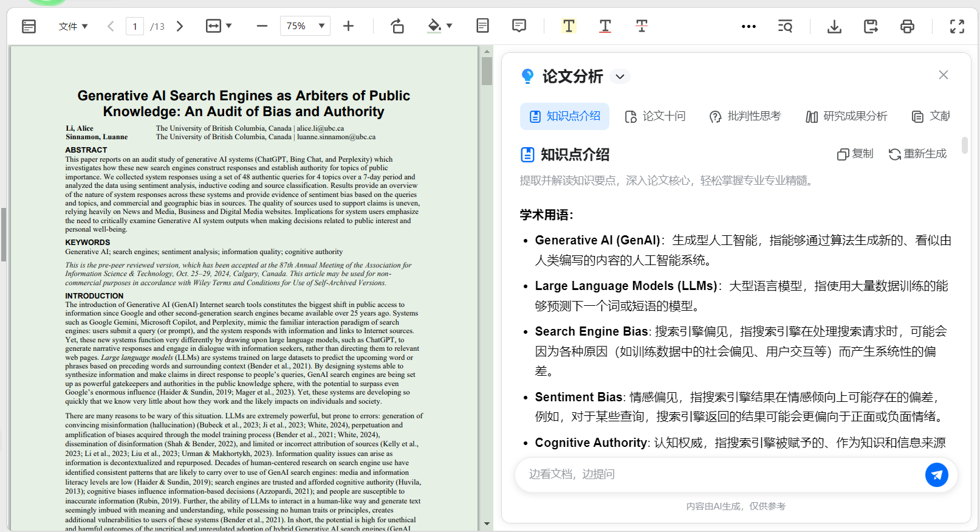Viewport: 980px width, 532px height.
Task: Click the lightbulb icon beside 论文分析
Action: pos(527,76)
